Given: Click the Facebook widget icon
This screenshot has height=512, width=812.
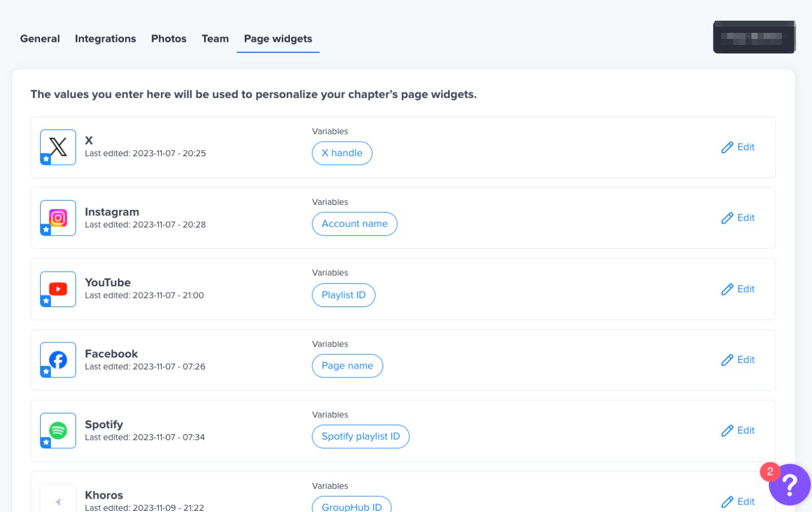Looking at the screenshot, I should 58,359.
